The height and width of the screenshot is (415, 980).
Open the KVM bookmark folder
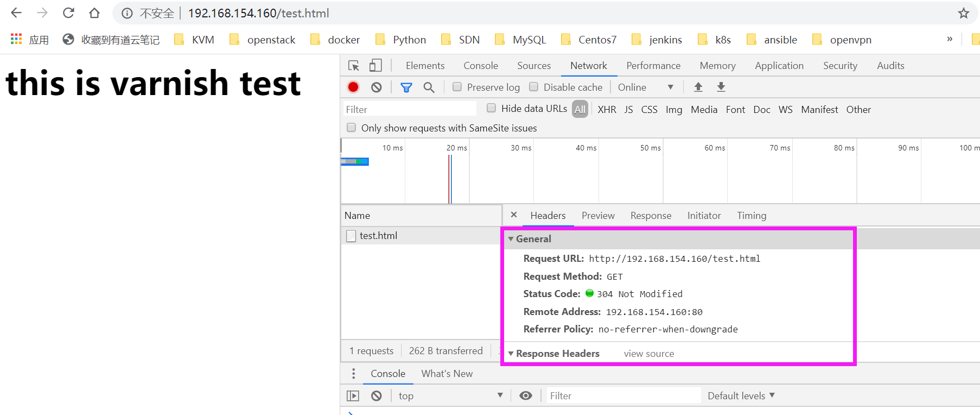194,40
